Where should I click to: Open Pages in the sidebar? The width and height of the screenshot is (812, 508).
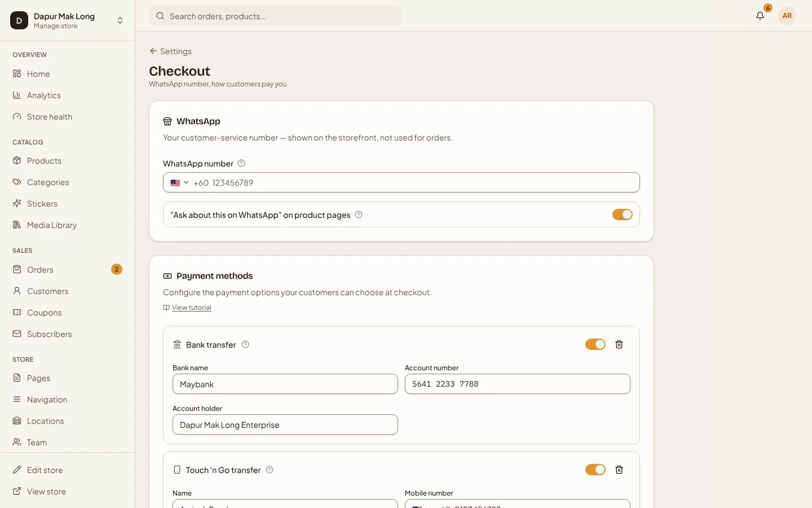68,378
